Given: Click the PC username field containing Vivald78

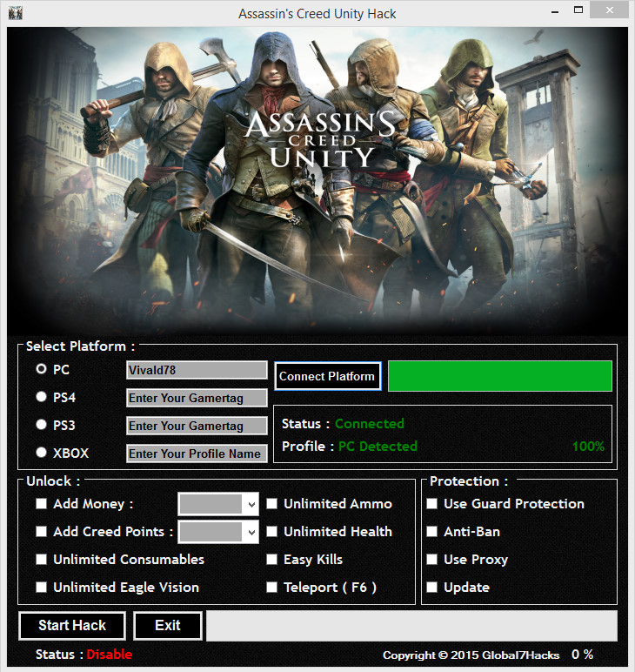Looking at the screenshot, I should 197,370.
